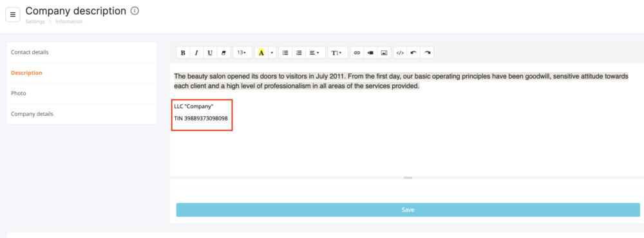Undo the last edit
This screenshot has height=238, width=644.
[x=413, y=53]
